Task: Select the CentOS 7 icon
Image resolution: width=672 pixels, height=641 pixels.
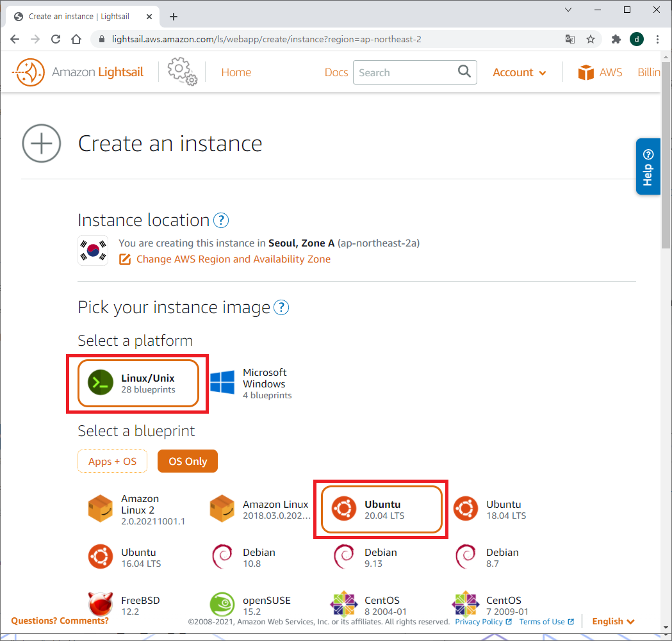Action: [466, 604]
